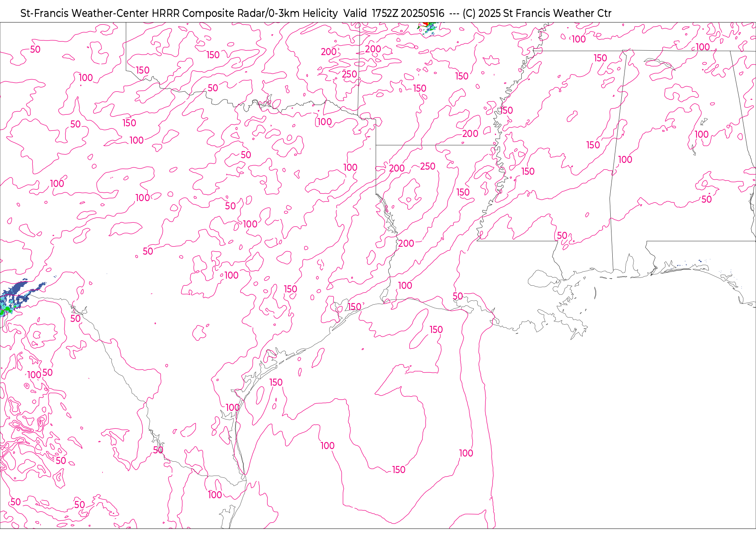This screenshot has height=551, width=756.
Task: Click the (C) 2025 St Francis Weather Ctr copyright
Action: click(537, 13)
